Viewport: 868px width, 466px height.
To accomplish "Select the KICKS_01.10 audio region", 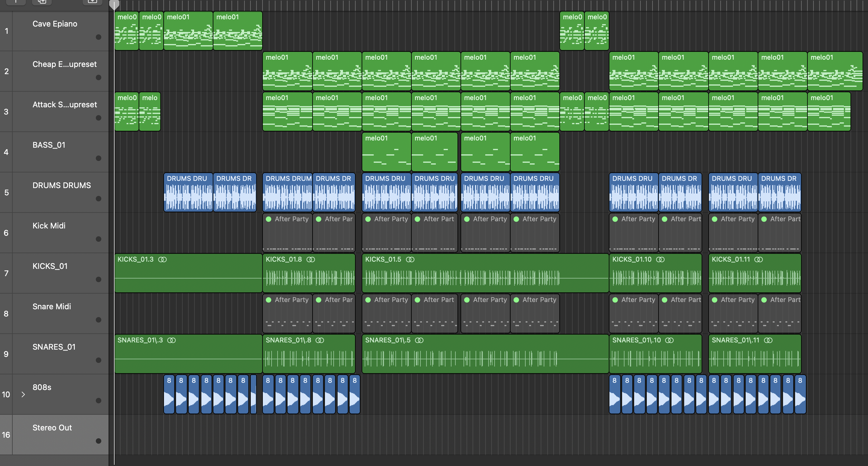I will [656, 273].
